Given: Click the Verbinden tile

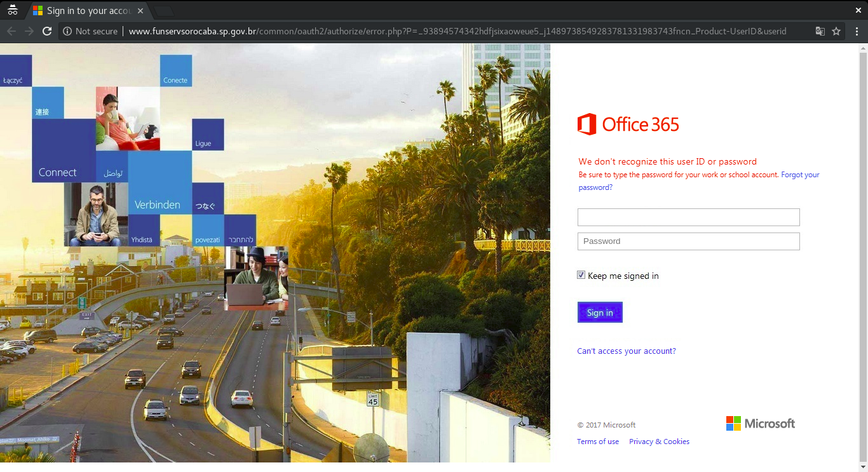Looking at the screenshot, I should click(x=160, y=182).
